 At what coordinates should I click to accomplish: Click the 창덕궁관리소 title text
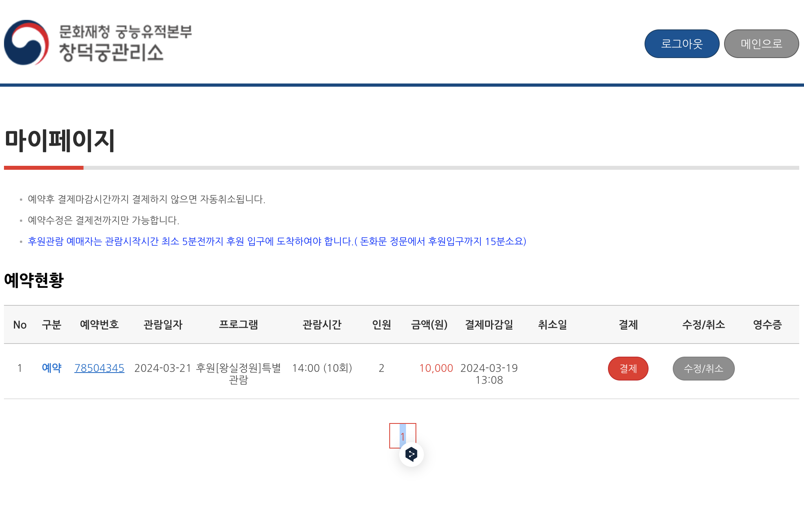pyautogui.click(x=111, y=52)
